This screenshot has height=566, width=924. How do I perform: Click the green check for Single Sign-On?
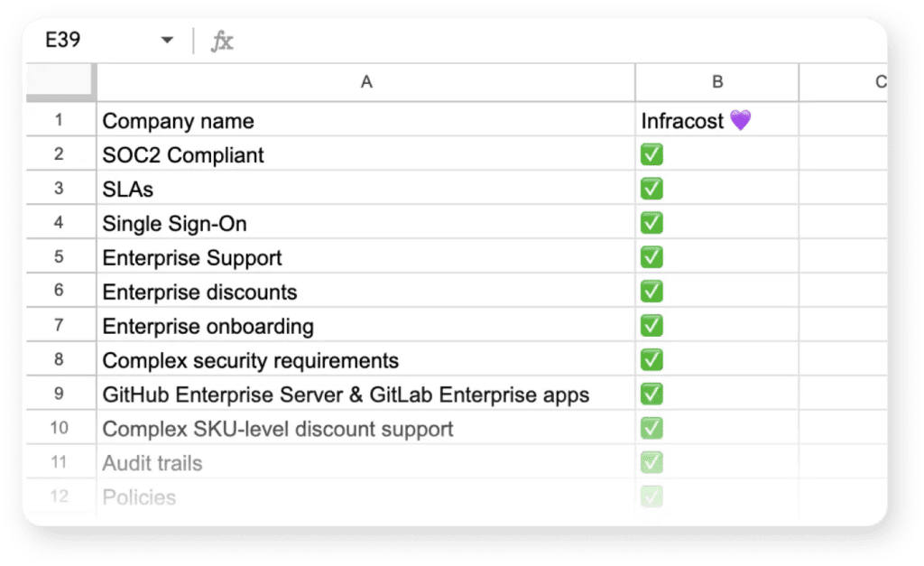651,223
